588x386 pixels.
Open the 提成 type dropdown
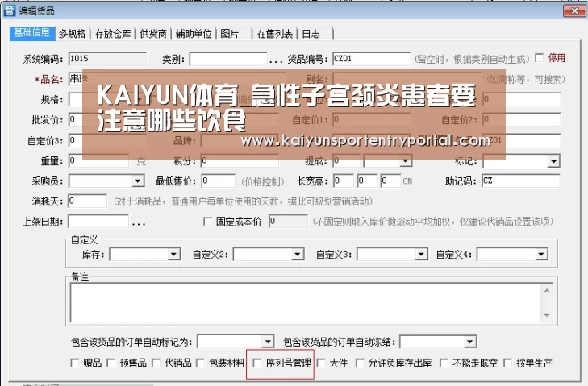point(406,161)
